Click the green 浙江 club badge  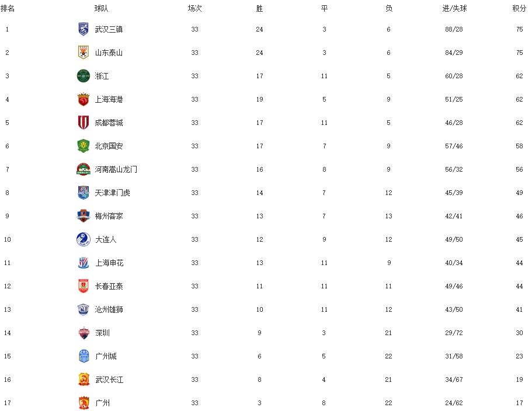pos(84,76)
